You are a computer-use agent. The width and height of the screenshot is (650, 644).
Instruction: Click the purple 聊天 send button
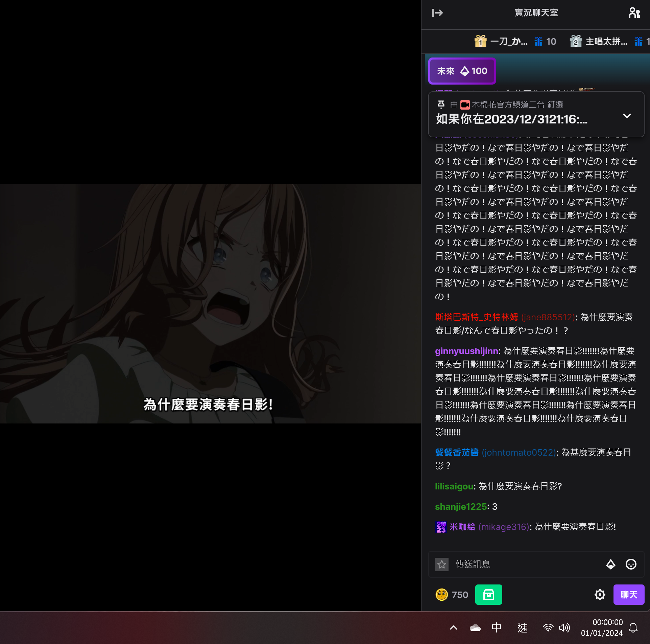click(x=629, y=595)
